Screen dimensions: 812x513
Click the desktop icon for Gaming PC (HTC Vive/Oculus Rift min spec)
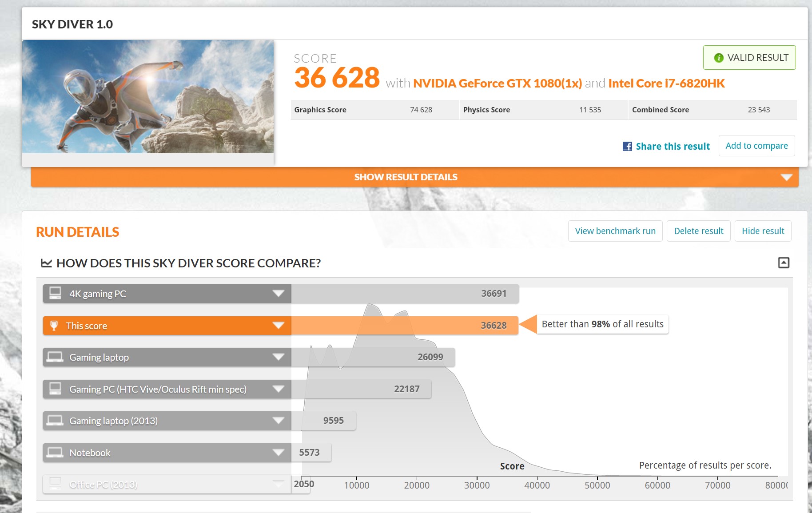[55, 389]
